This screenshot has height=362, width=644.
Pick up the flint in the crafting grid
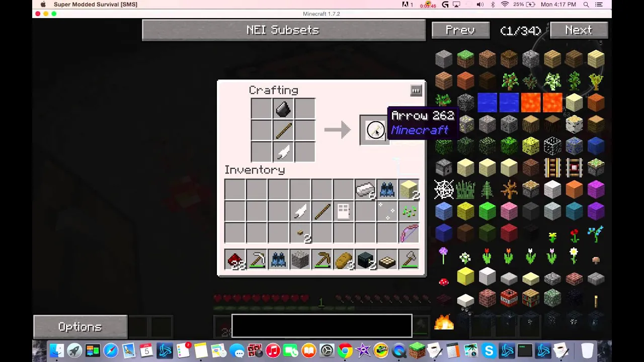click(x=283, y=109)
